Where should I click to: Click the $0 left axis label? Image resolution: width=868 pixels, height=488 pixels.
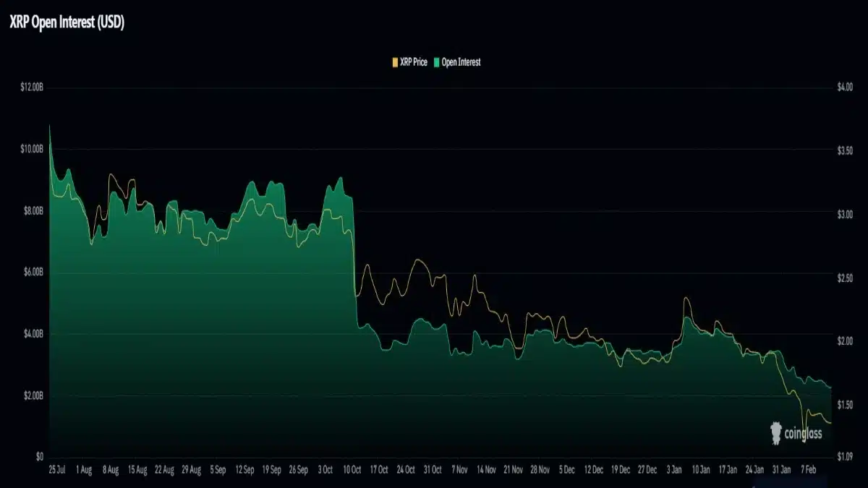38,456
